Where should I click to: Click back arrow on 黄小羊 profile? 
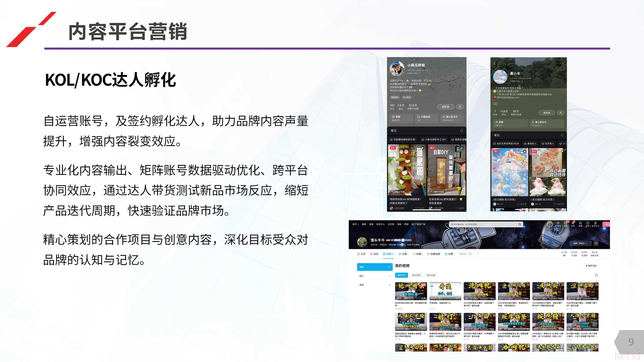click(x=494, y=64)
